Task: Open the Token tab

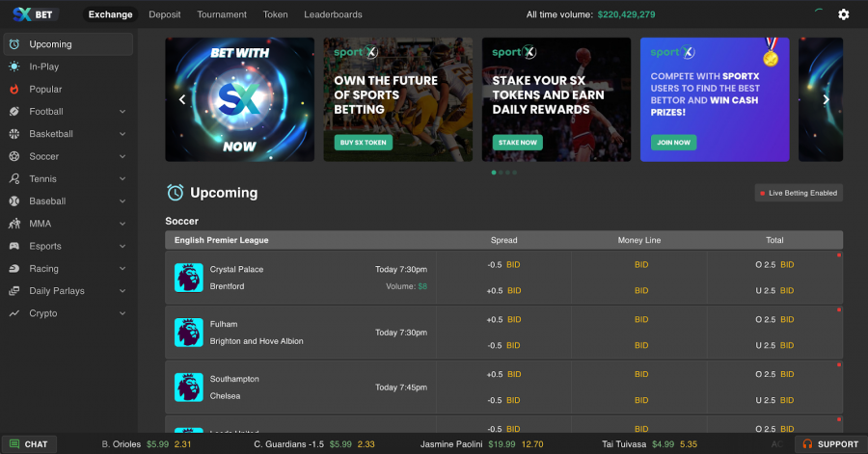Action: coord(275,14)
